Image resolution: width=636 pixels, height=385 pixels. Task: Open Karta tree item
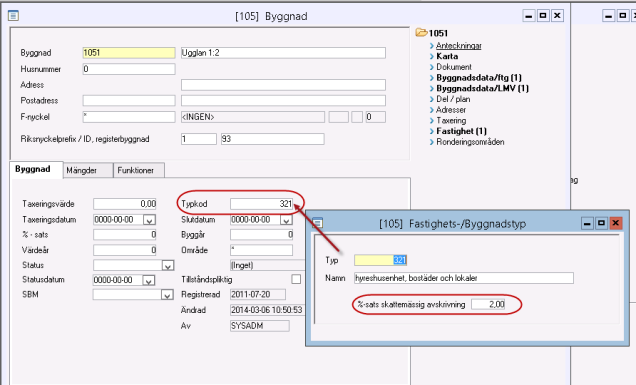click(x=447, y=56)
